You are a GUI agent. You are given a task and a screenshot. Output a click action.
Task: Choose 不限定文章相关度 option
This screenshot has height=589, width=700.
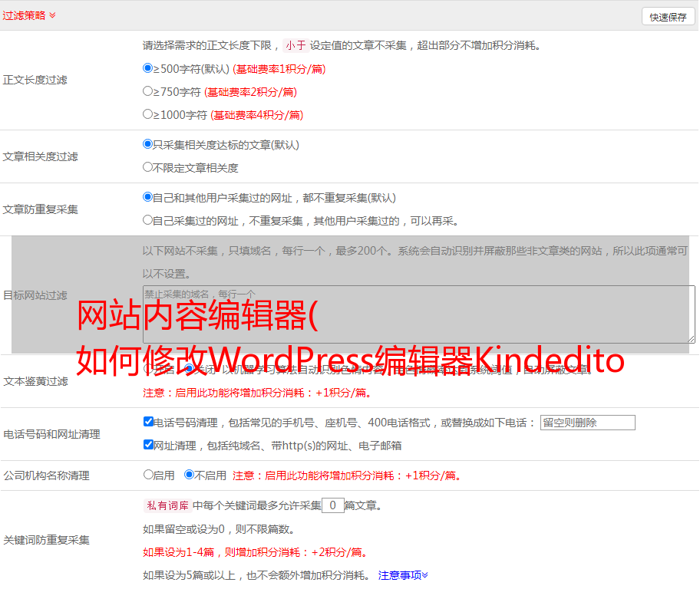147,167
